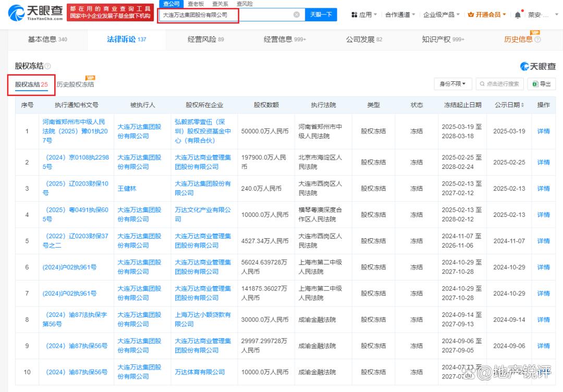The image size is (563, 392).
Task: Open the 知识产权 999+ tab
Action: [443, 40]
